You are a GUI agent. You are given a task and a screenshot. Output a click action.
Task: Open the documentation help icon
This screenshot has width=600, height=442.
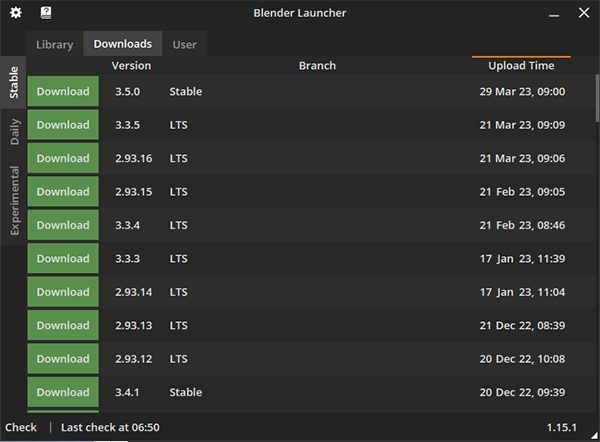(x=46, y=14)
